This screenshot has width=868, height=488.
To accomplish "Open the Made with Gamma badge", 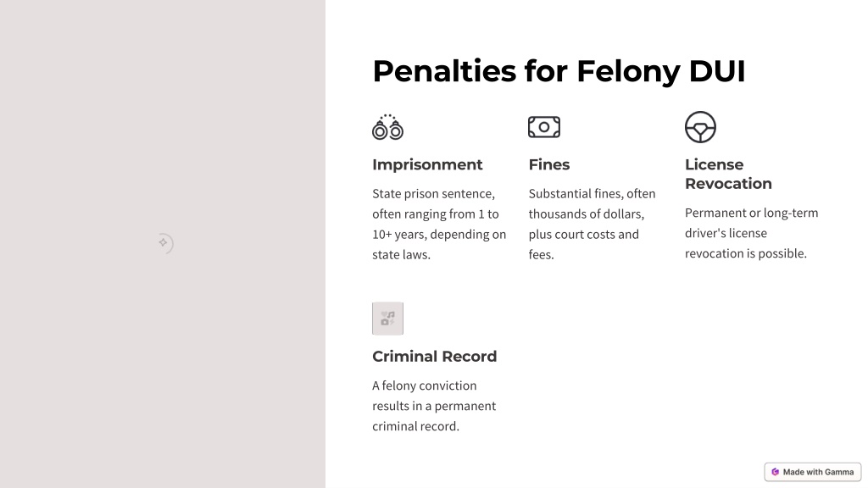I will click(813, 472).
